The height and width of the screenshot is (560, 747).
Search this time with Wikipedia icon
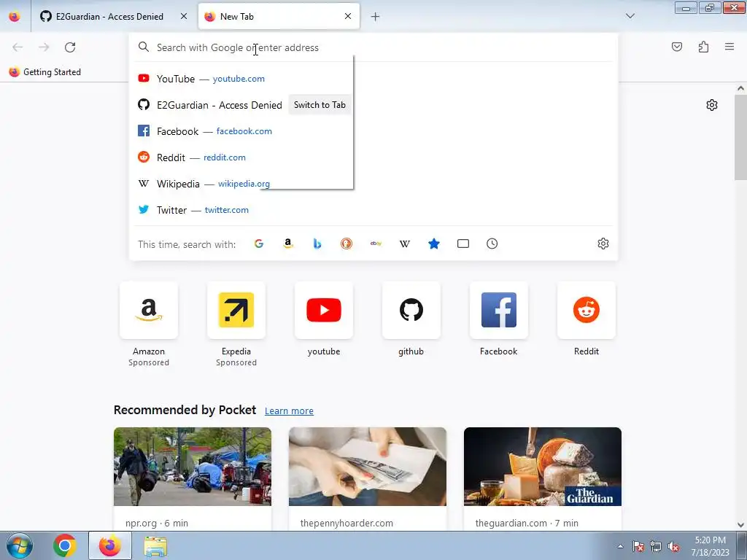tap(404, 244)
